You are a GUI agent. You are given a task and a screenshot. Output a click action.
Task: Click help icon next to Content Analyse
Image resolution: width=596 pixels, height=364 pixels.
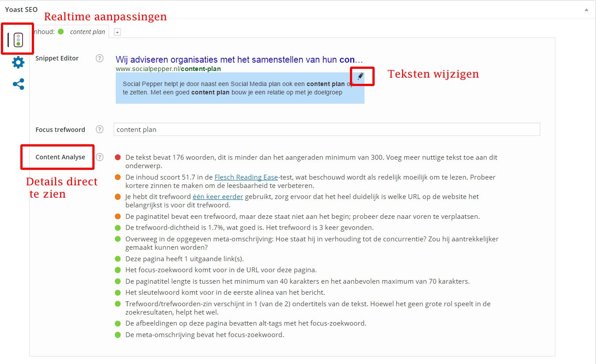click(100, 157)
